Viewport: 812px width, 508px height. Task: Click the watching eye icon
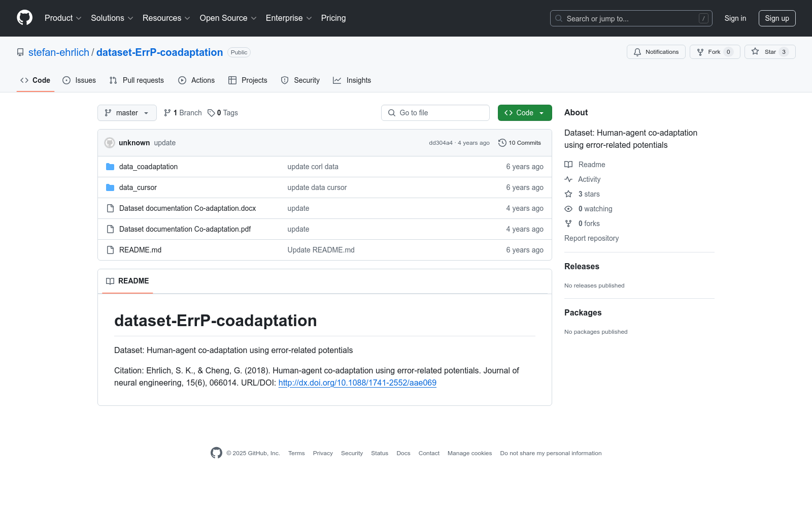568,209
